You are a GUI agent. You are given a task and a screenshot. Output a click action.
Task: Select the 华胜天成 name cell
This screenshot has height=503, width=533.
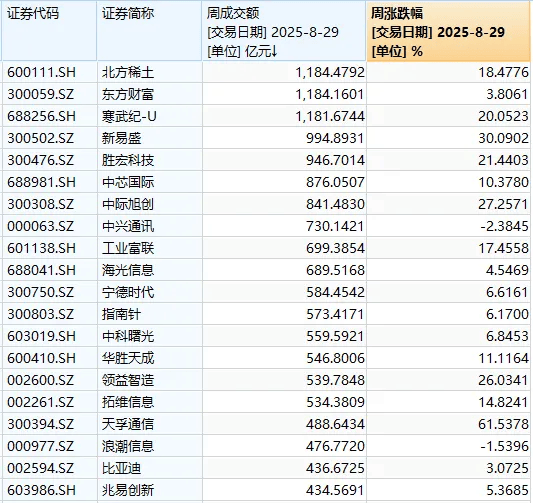coord(150,358)
